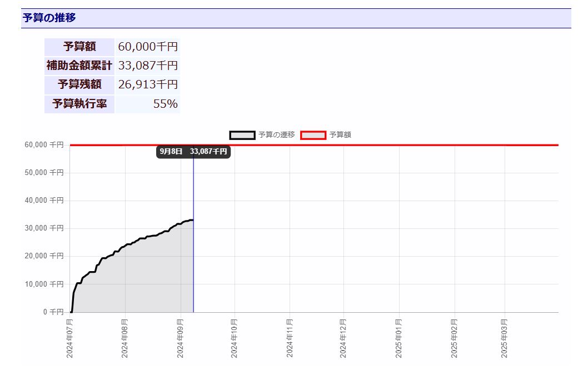The width and height of the screenshot is (588, 375).
Task: Click the 9月8日 33,087千円 tooltip
Action: [193, 152]
